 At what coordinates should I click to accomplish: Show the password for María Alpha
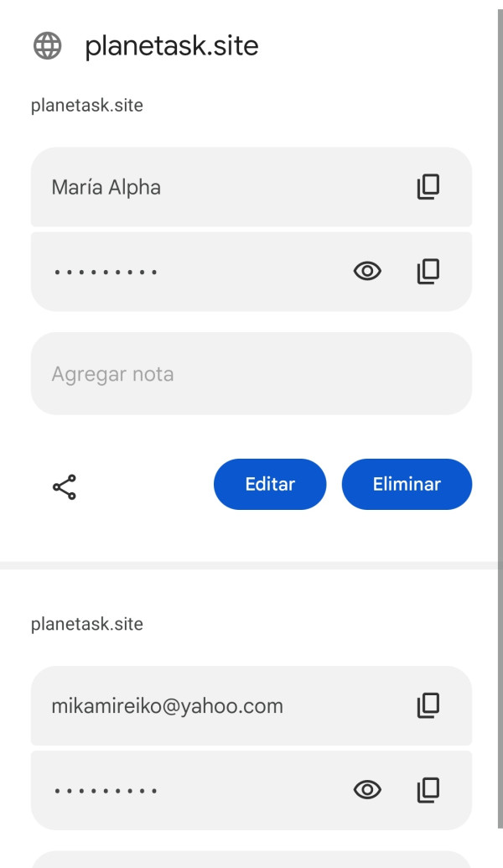click(x=367, y=271)
